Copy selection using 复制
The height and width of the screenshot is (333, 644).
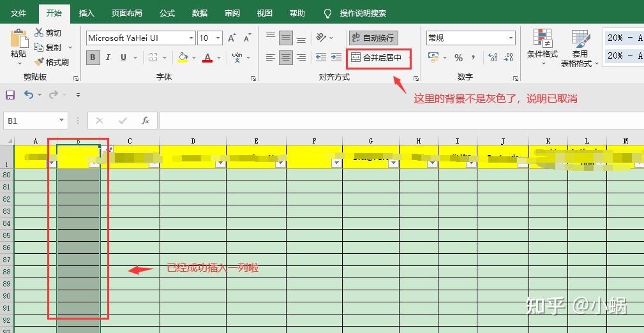48,48
